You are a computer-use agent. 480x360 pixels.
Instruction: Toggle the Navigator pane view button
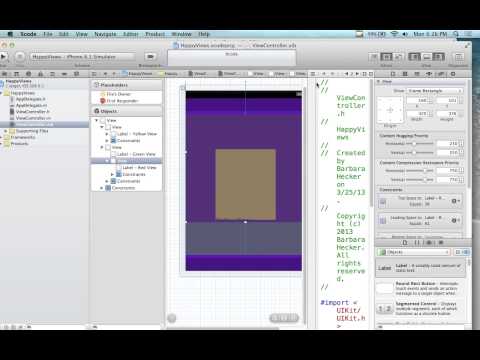[x=414, y=57]
